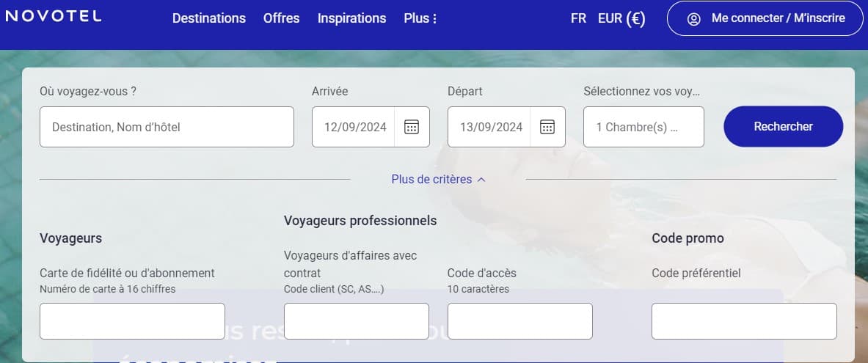Open the Inspirations menu

[x=351, y=18]
